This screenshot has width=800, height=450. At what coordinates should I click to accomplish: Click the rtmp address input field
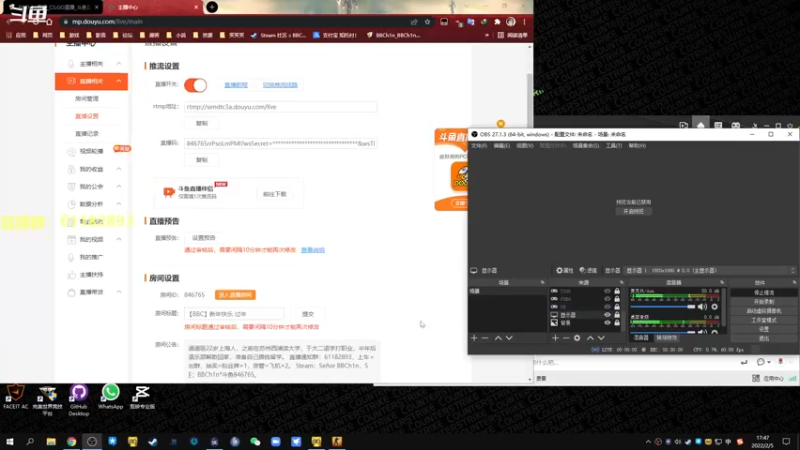click(x=281, y=107)
